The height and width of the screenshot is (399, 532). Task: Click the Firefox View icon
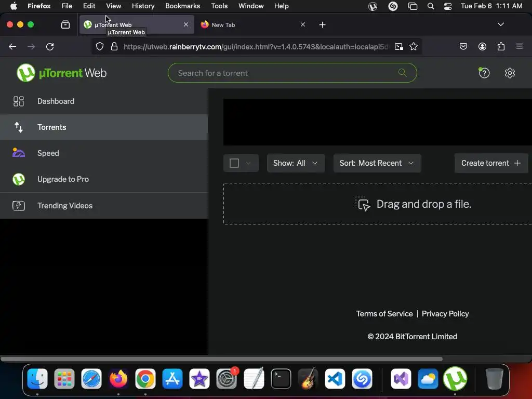pos(65,24)
